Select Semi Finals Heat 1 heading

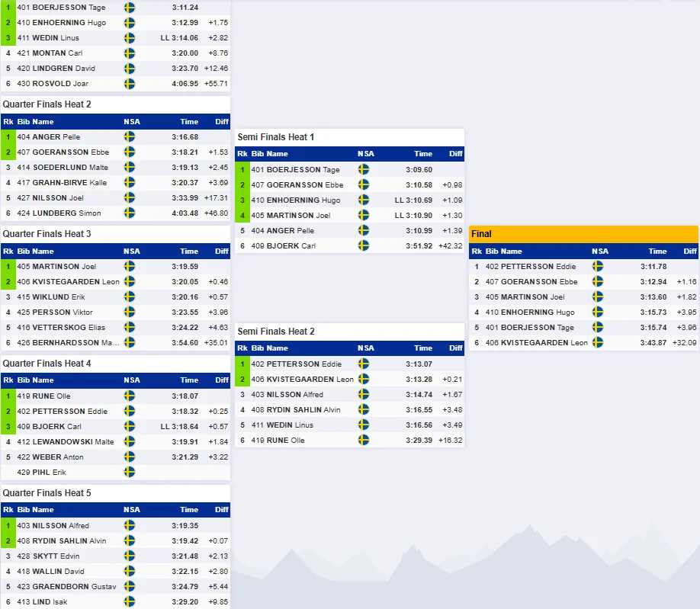pyautogui.click(x=276, y=137)
